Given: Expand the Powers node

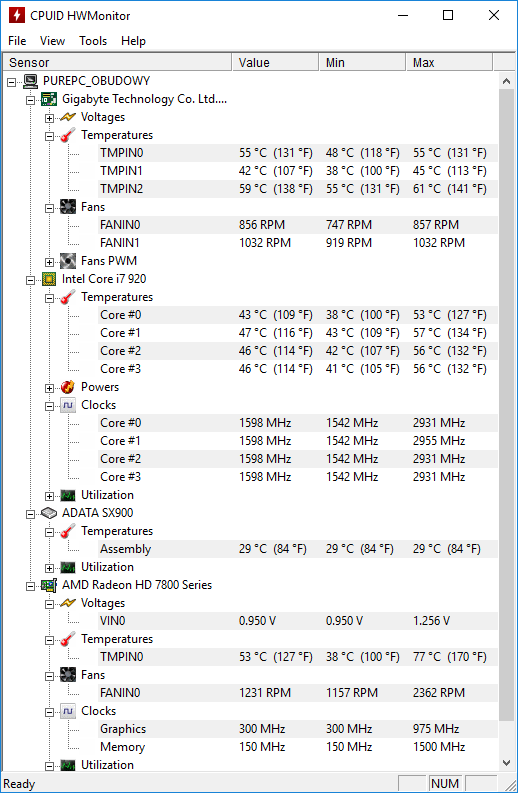Looking at the screenshot, I should tap(49, 388).
